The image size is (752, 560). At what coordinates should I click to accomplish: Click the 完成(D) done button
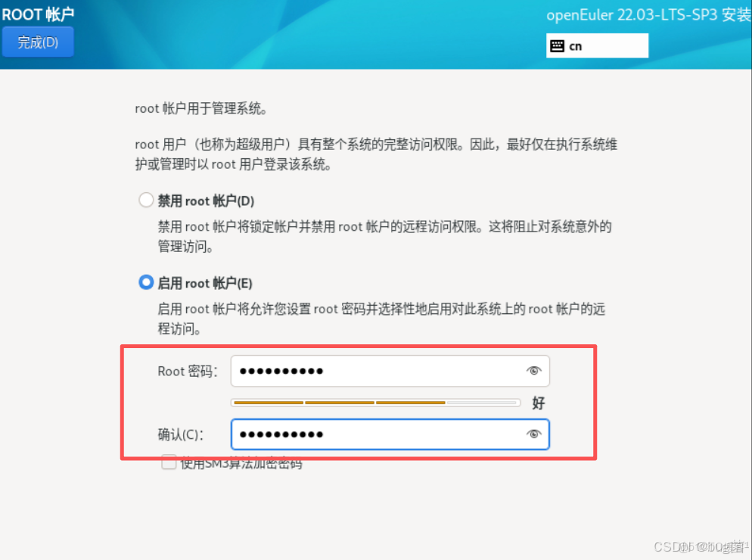(x=38, y=42)
